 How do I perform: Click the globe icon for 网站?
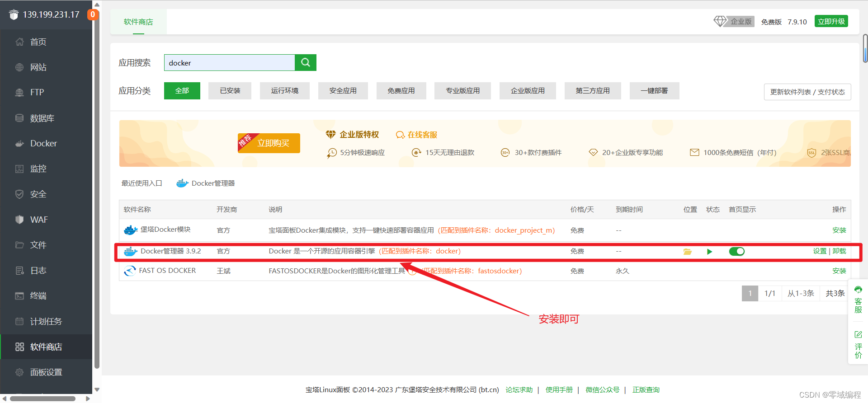[19, 67]
